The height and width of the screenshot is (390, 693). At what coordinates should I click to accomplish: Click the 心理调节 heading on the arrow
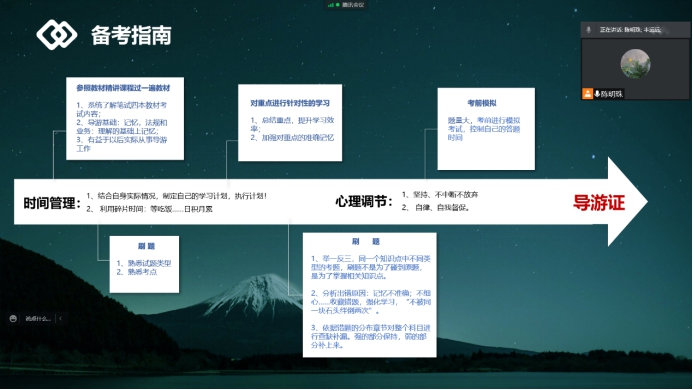click(364, 202)
